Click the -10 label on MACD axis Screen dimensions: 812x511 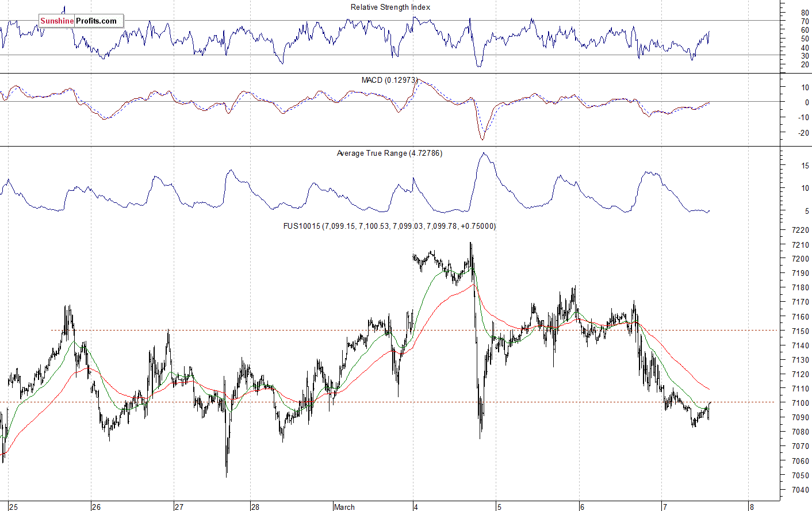pos(803,117)
